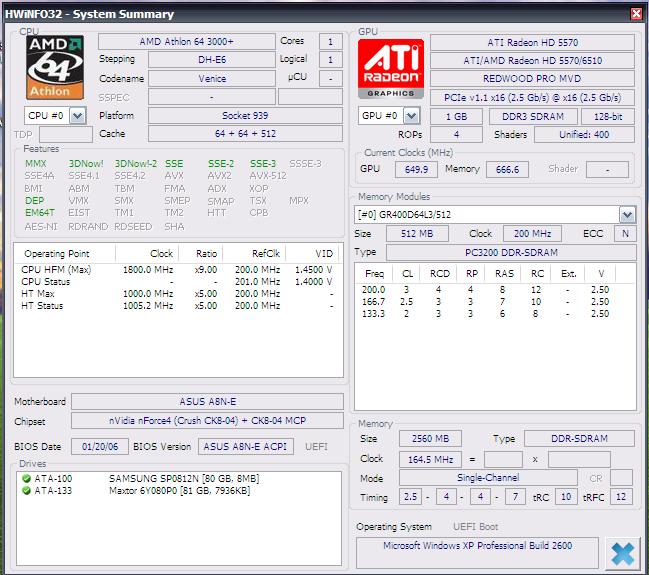
Task: Select the SAMSUNG SP0812N drive entry
Action: (x=179, y=479)
